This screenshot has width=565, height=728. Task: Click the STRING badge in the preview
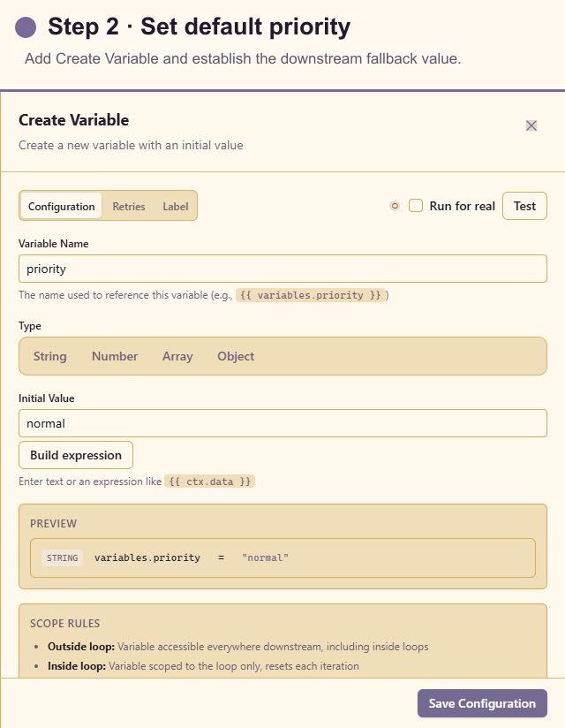tap(62, 558)
